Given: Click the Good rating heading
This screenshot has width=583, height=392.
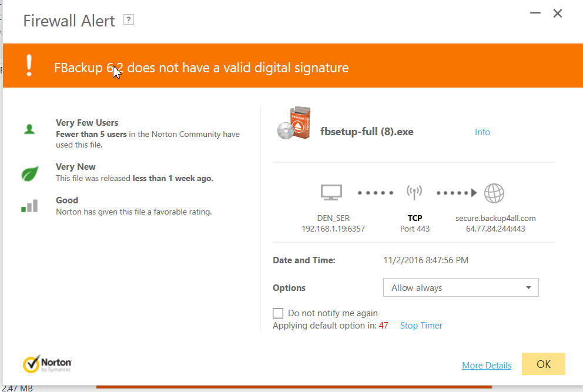Looking at the screenshot, I should point(67,200).
